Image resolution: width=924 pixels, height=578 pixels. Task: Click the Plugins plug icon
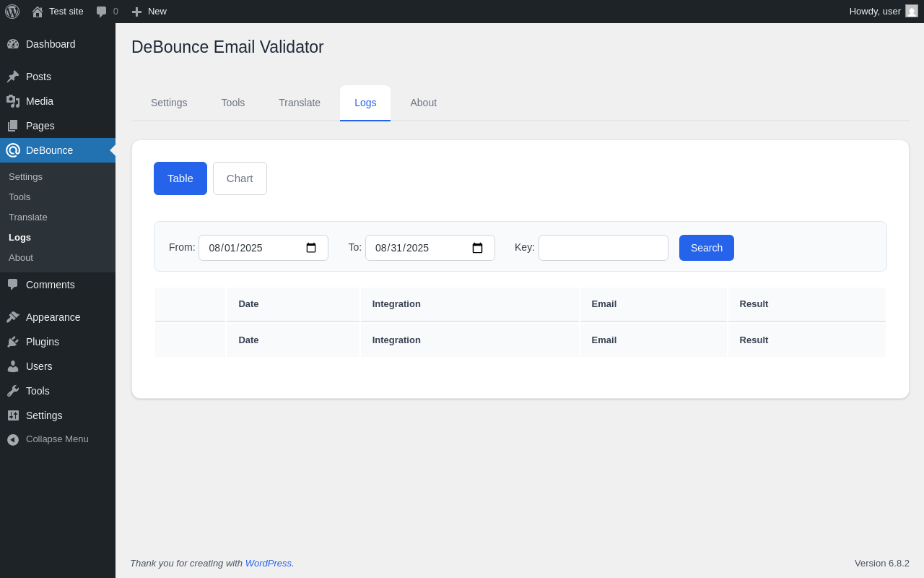[x=13, y=342]
